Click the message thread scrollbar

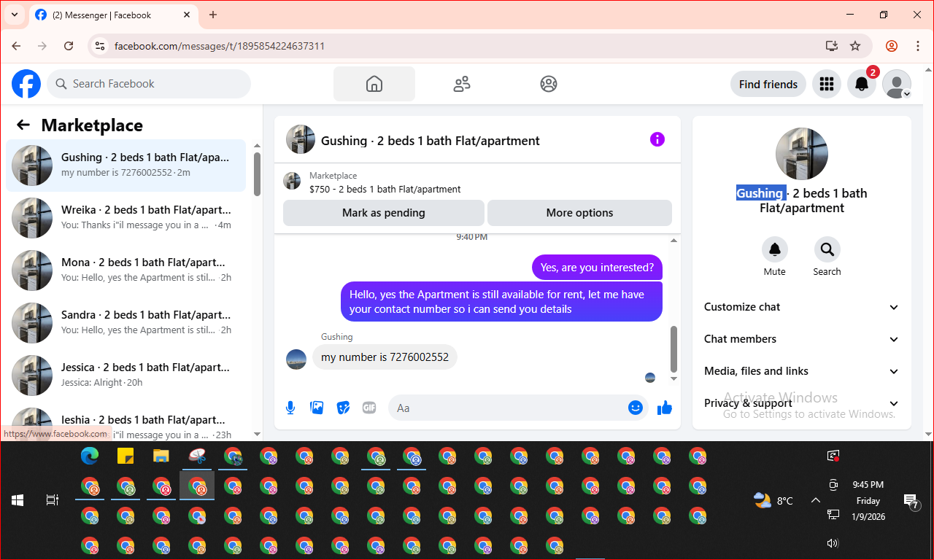point(674,349)
